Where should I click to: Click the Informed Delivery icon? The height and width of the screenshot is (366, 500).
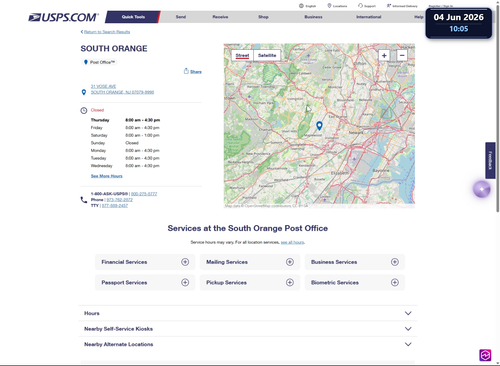pyautogui.click(x=389, y=6)
